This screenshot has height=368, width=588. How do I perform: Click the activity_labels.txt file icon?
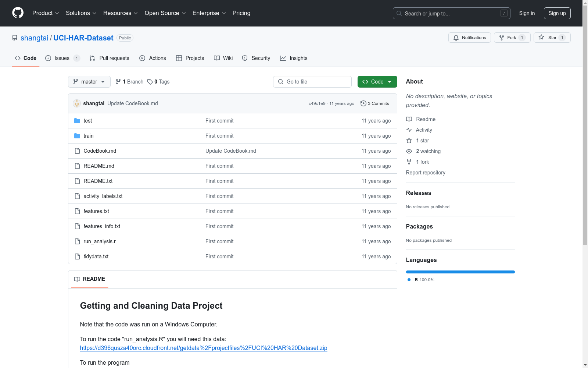coord(77,196)
